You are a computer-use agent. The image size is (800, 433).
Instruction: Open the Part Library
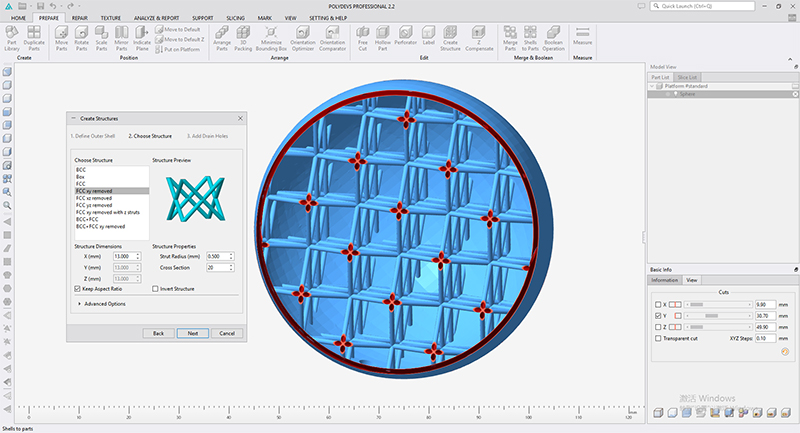tap(12, 38)
